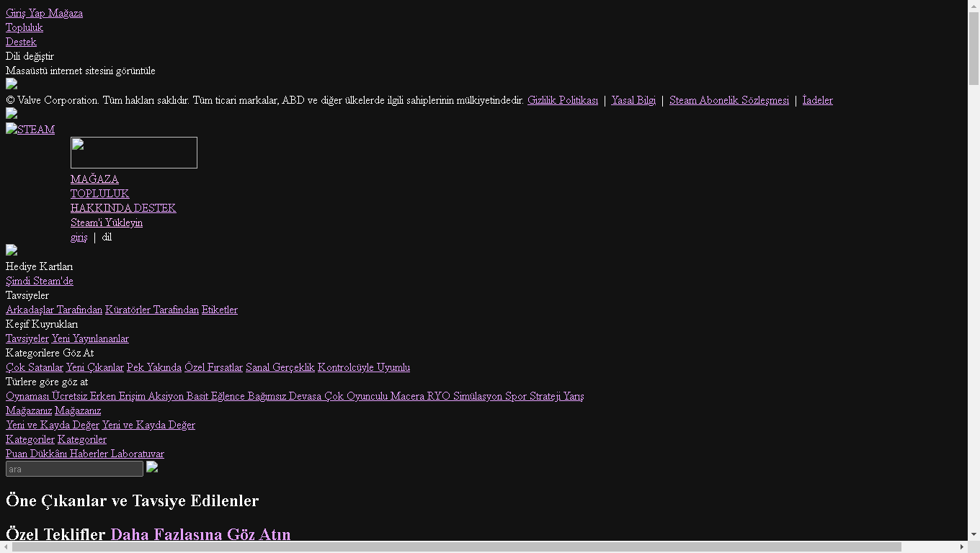
Task: Open the Sanal Gerçeklik link
Action: click(280, 367)
